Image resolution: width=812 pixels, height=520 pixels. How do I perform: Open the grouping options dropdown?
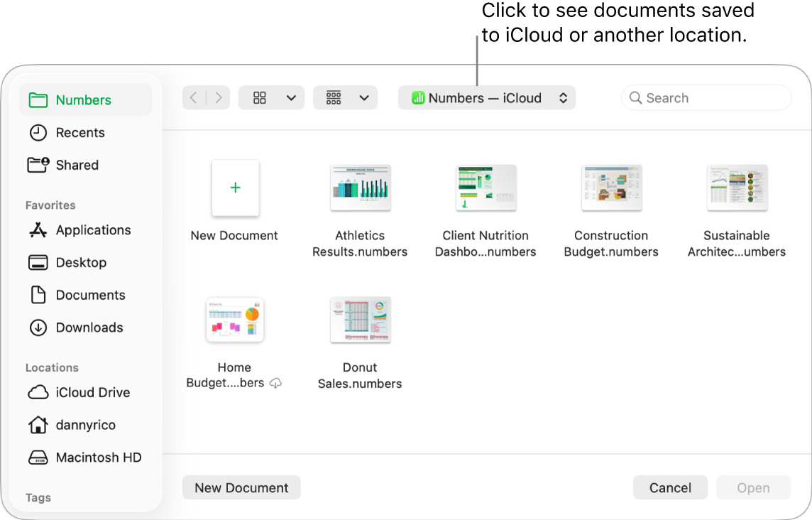[346, 97]
